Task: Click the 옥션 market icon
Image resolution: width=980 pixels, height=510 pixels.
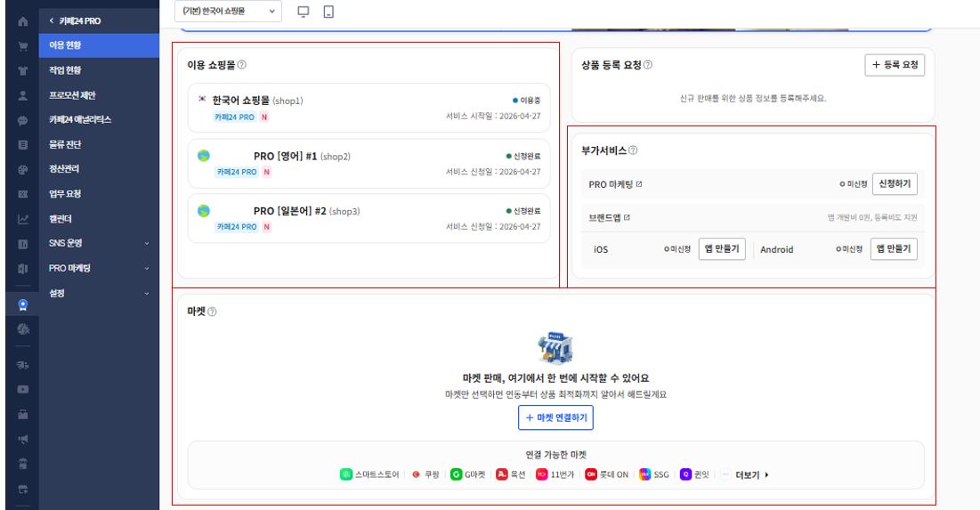Action: [502, 474]
